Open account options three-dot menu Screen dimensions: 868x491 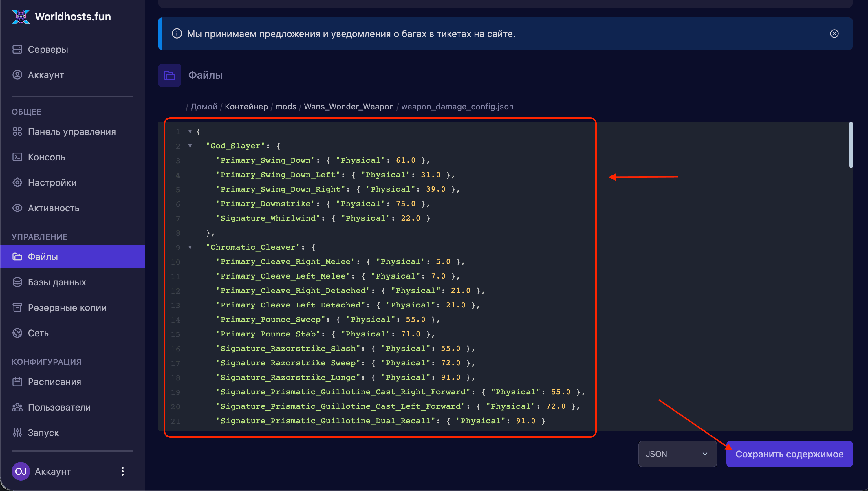coord(123,471)
